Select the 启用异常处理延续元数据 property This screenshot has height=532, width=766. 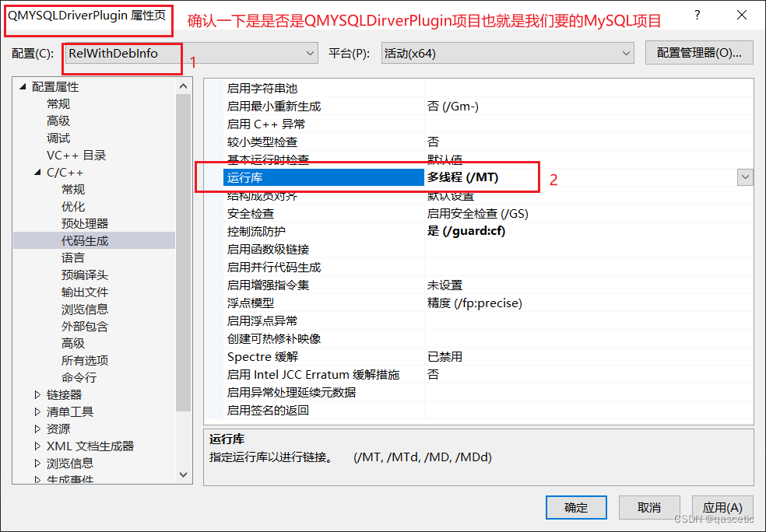291,393
